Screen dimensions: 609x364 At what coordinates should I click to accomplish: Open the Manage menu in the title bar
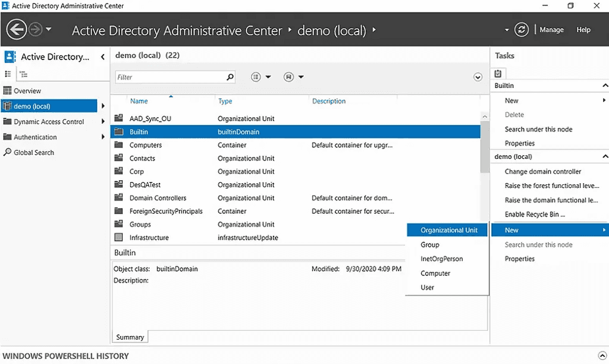[x=551, y=29]
